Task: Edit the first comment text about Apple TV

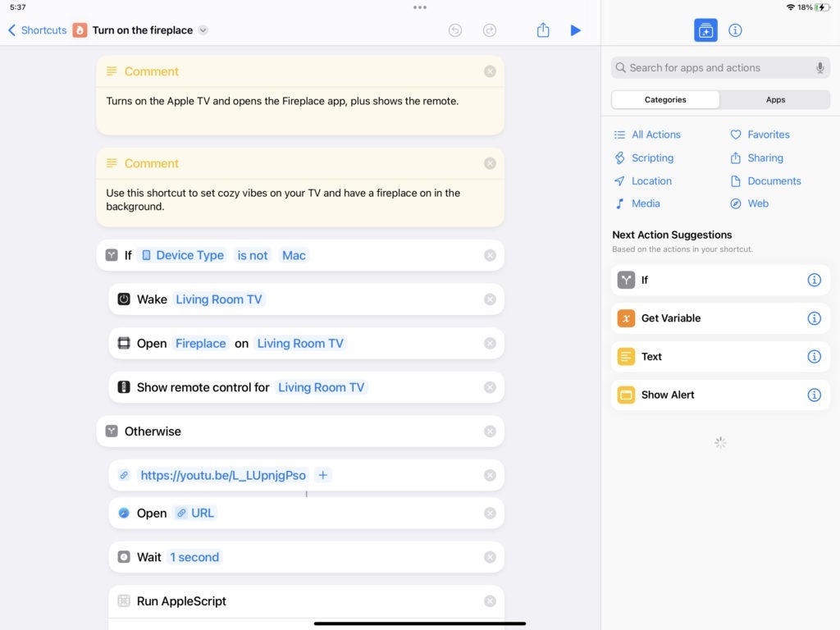Action: click(282, 101)
